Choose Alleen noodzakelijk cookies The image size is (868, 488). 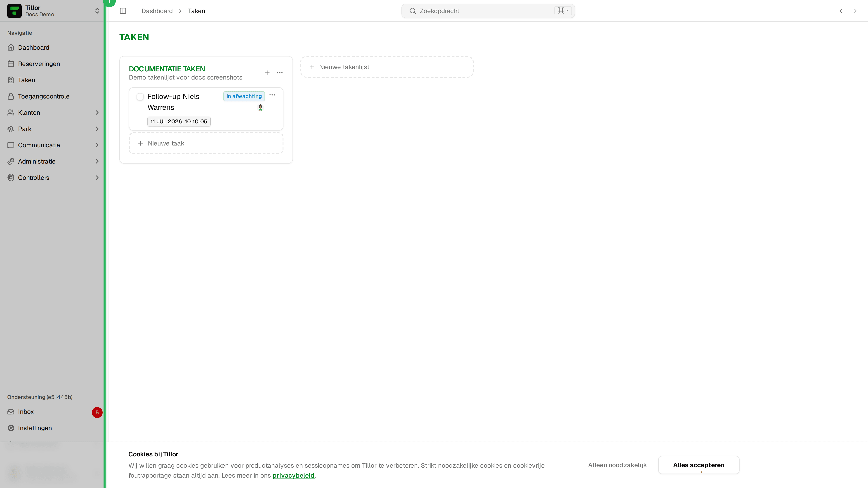(617, 465)
